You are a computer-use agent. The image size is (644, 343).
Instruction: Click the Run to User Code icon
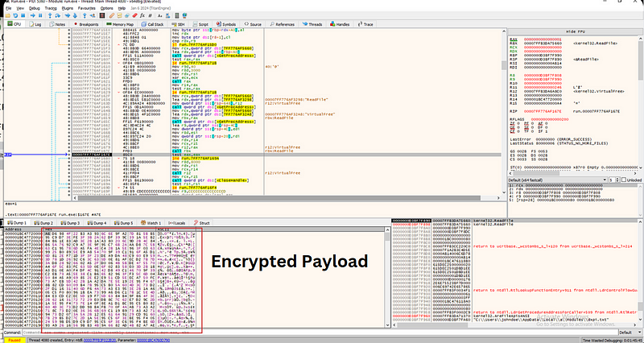point(93,15)
